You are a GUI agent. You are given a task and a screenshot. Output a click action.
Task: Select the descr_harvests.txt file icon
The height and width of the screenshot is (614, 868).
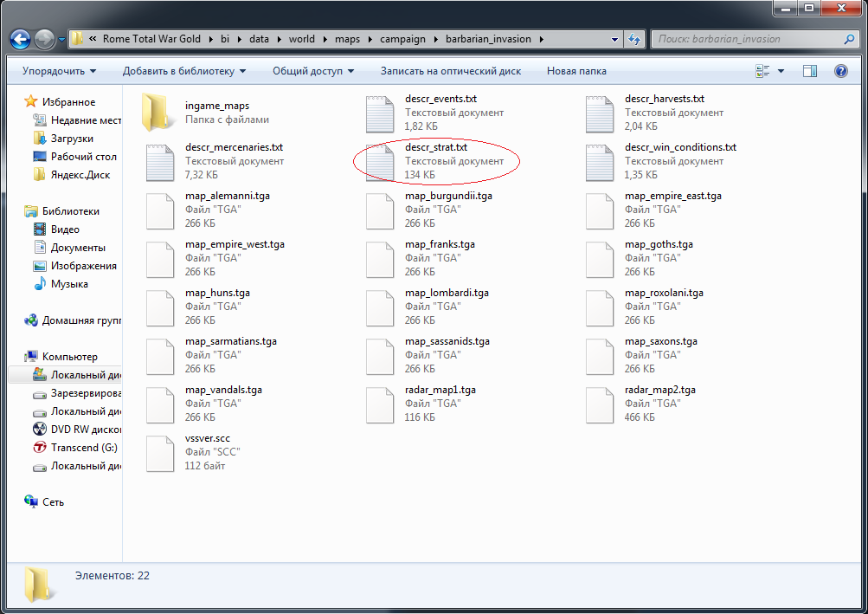tap(600, 114)
